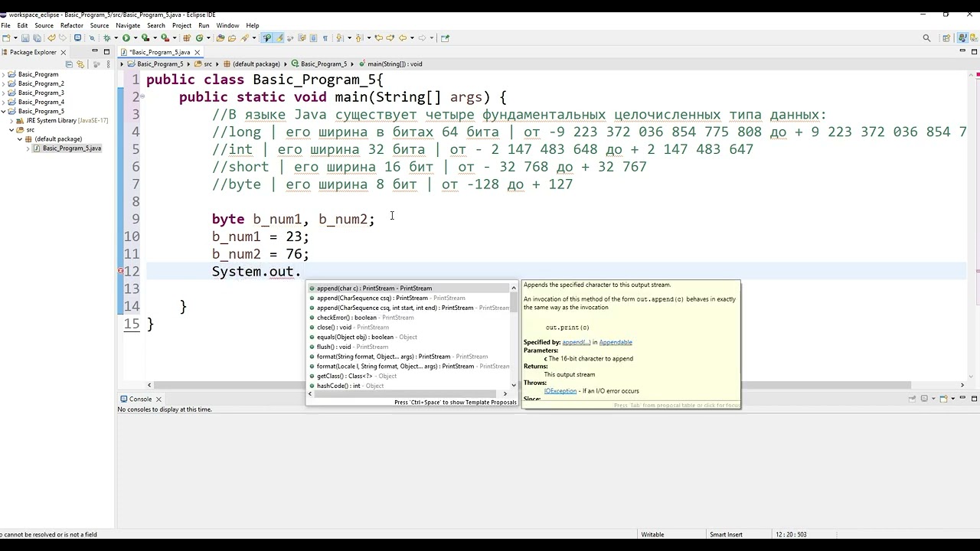The width and height of the screenshot is (980, 551).
Task: Toggle Link with Editor in Package Explorer
Action: click(80, 64)
